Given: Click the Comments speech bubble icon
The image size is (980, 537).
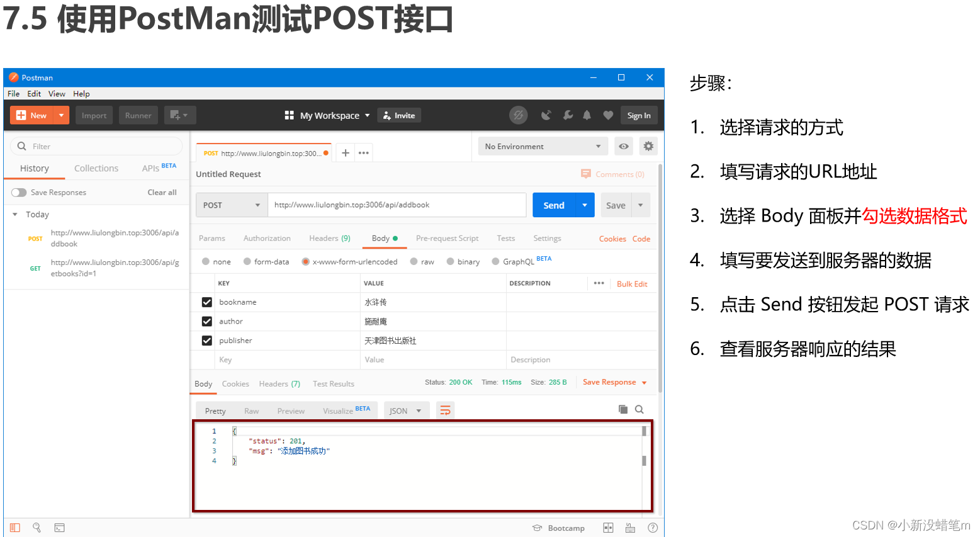Looking at the screenshot, I should pos(586,174).
